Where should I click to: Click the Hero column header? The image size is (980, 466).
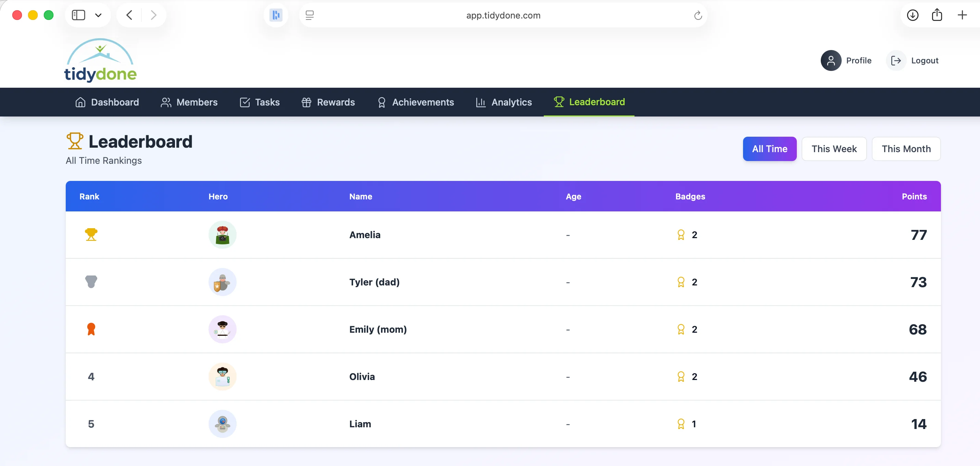218,196
